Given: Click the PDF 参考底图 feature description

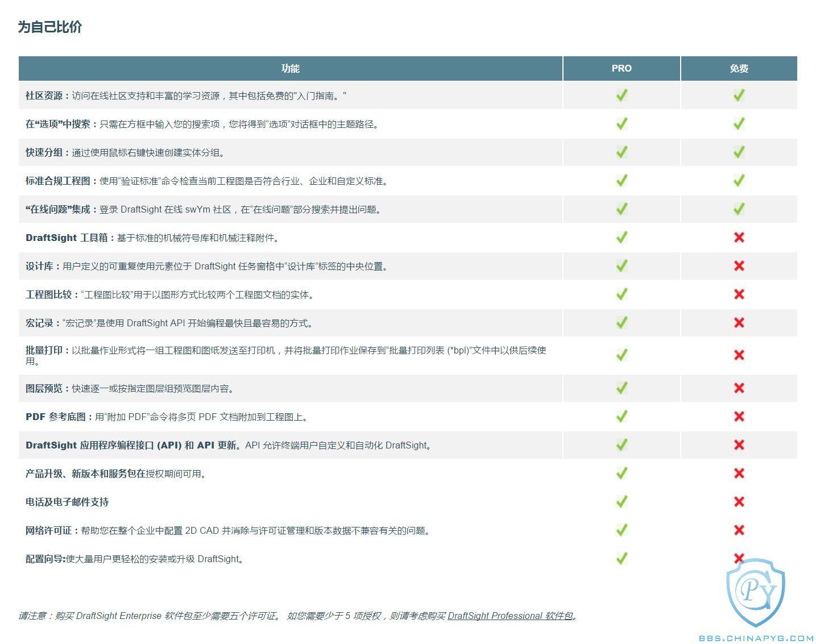Looking at the screenshot, I should click(x=168, y=417).
